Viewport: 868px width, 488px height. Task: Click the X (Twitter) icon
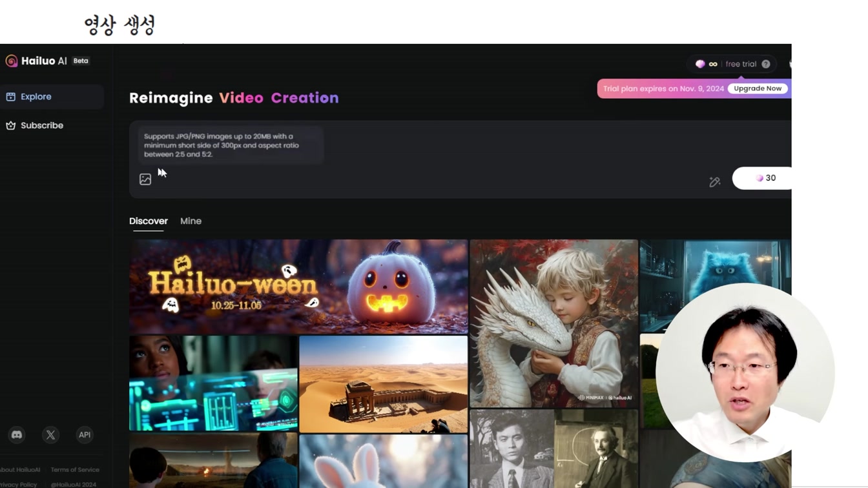click(50, 435)
